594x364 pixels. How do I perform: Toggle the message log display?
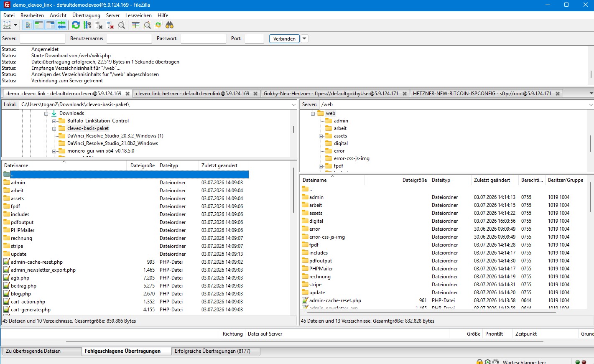pyautogui.click(x=28, y=25)
